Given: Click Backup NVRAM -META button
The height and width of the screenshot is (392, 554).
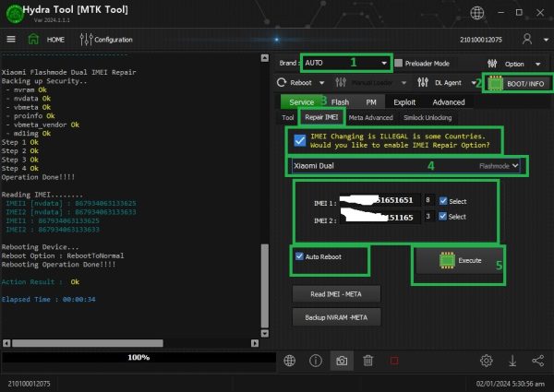Looking at the screenshot, I should point(336,317).
